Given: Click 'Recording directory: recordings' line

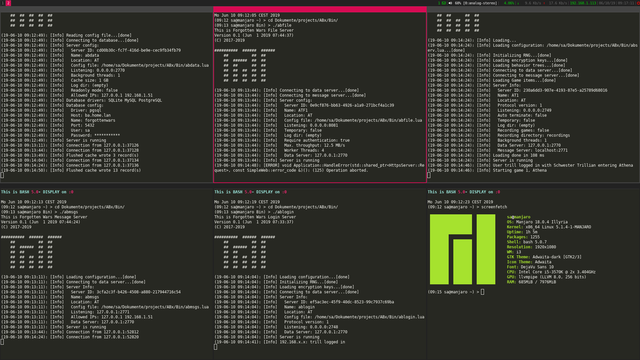Looking at the screenshot, I should point(533,135).
